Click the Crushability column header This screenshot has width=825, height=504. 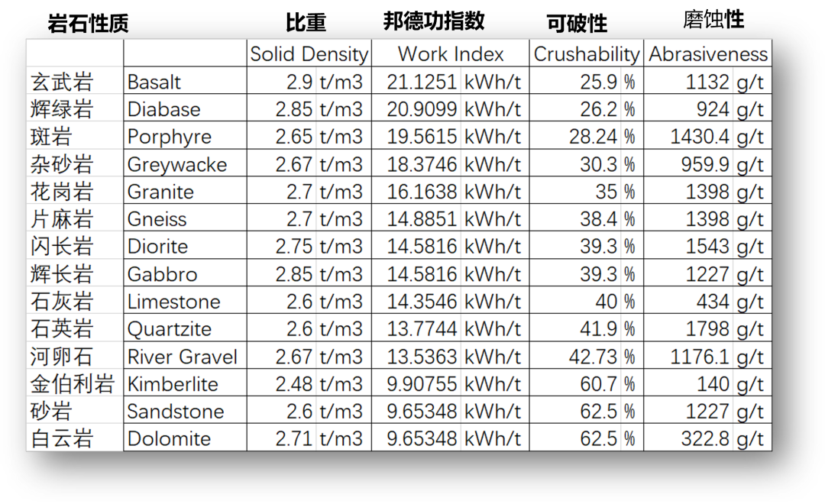(586, 54)
